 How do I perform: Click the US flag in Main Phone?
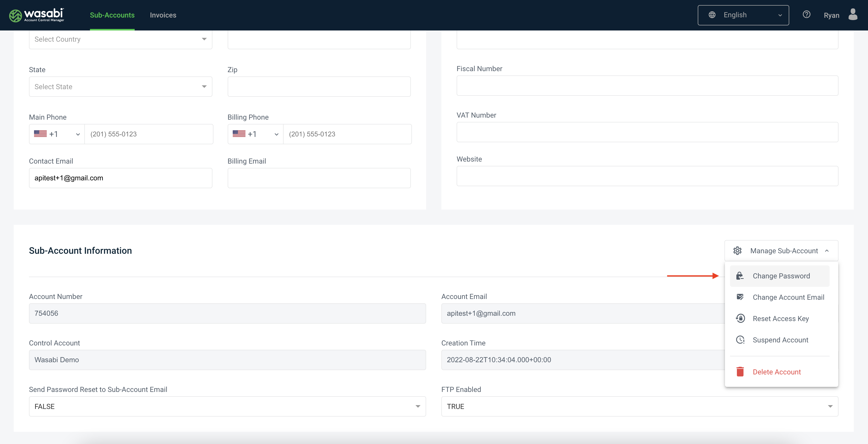tap(40, 134)
